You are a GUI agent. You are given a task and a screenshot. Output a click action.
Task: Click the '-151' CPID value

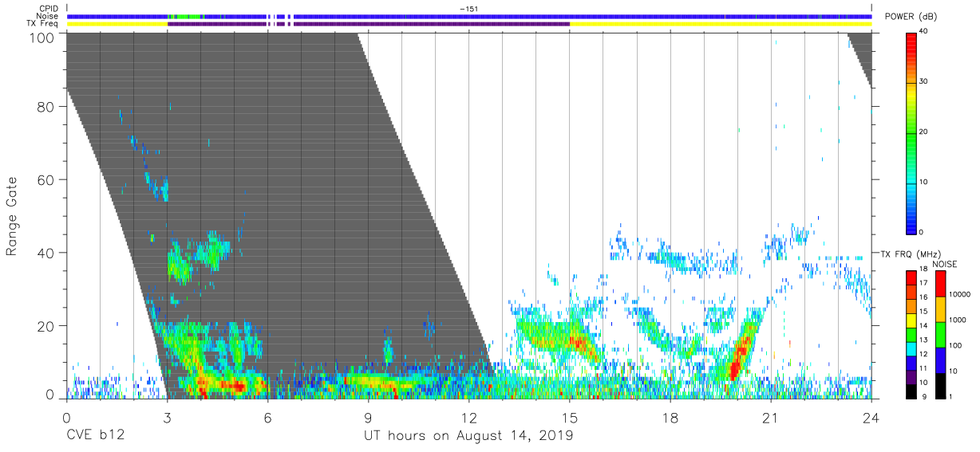468,9
